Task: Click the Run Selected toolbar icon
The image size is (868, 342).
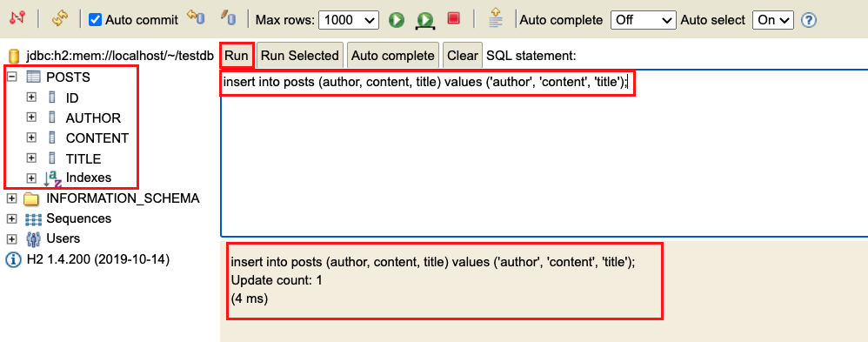Action: [x=425, y=21]
